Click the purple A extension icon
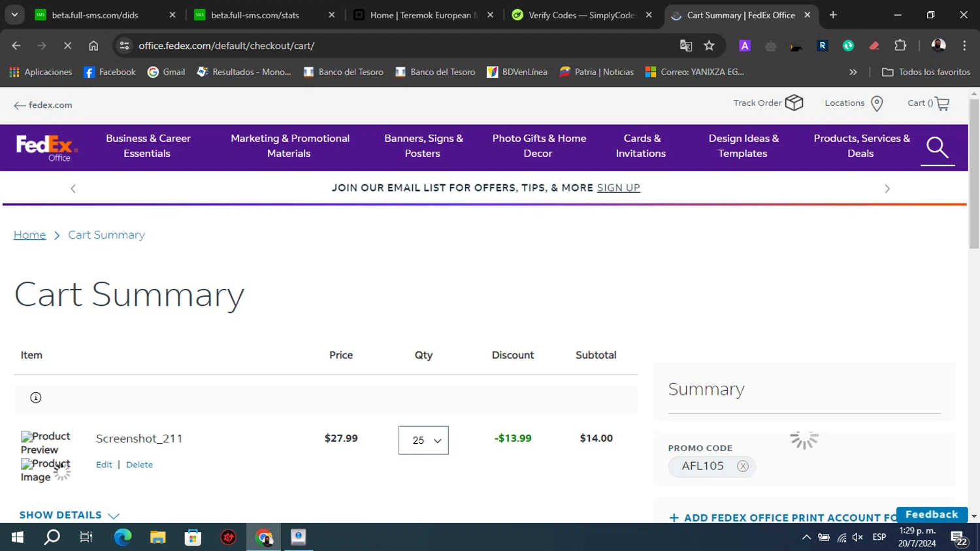 (x=745, y=46)
